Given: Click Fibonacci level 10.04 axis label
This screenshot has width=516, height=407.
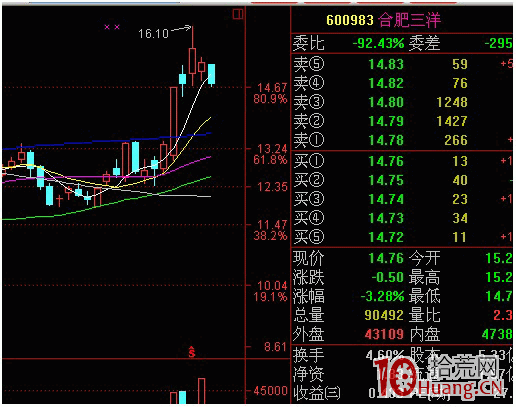Looking at the screenshot, I should pos(272,286).
